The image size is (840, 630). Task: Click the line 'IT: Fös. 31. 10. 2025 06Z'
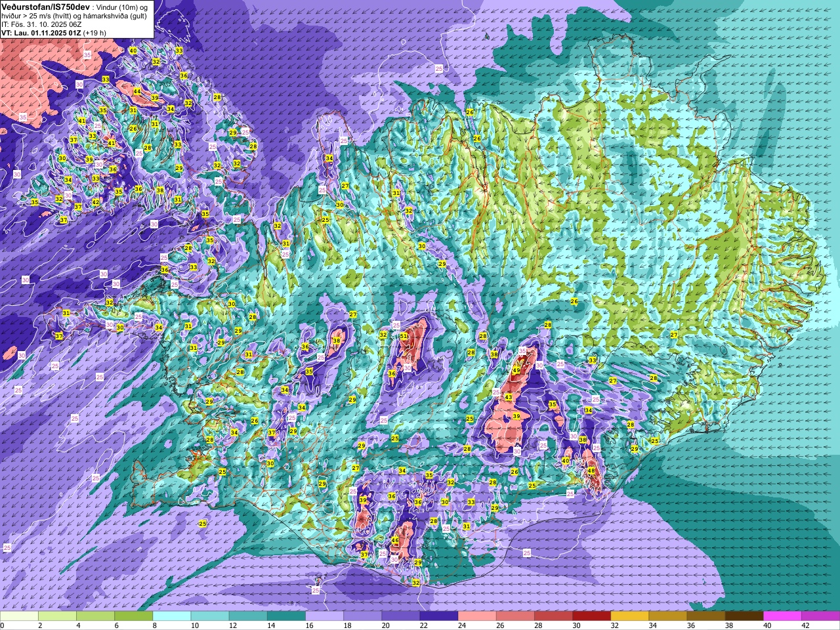click(x=41, y=24)
